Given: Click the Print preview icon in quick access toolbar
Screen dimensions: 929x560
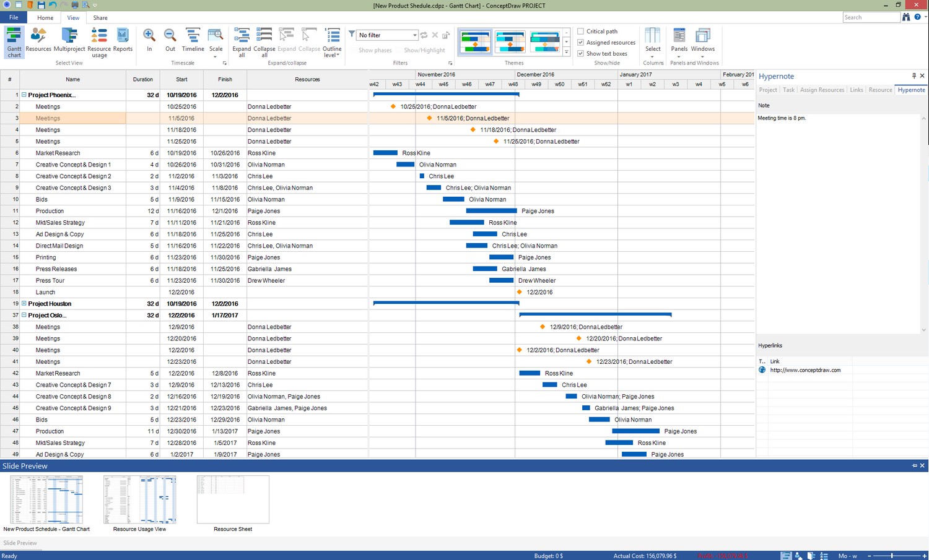Looking at the screenshot, I should click(x=85, y=5).
